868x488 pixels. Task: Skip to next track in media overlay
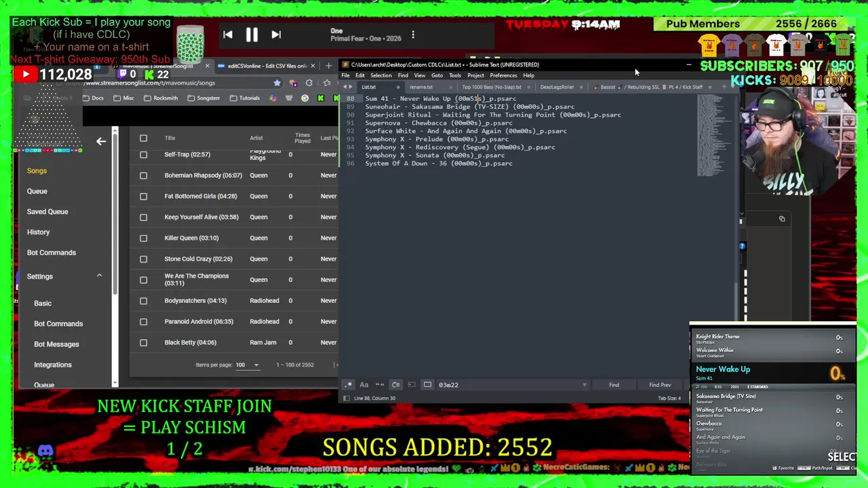pyautogui.click(x=276, y=35)
